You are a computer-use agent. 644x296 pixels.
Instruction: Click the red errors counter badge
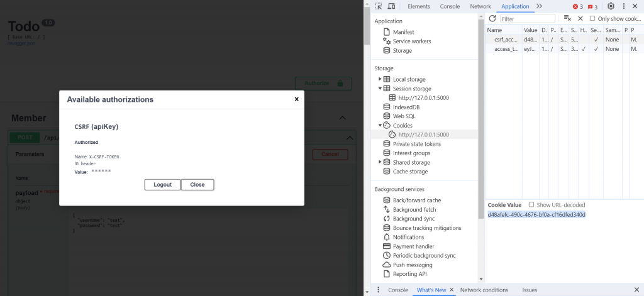click(x=578, y=6)
